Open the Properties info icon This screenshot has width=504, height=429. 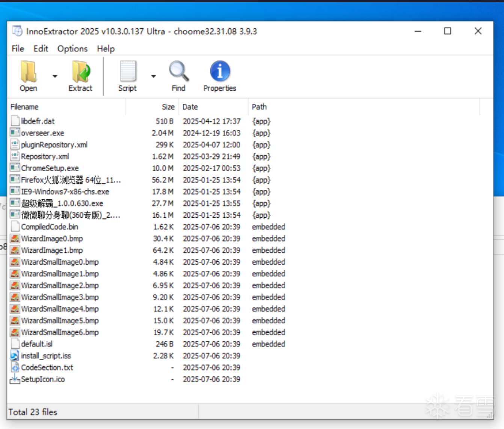click(220, 71)
